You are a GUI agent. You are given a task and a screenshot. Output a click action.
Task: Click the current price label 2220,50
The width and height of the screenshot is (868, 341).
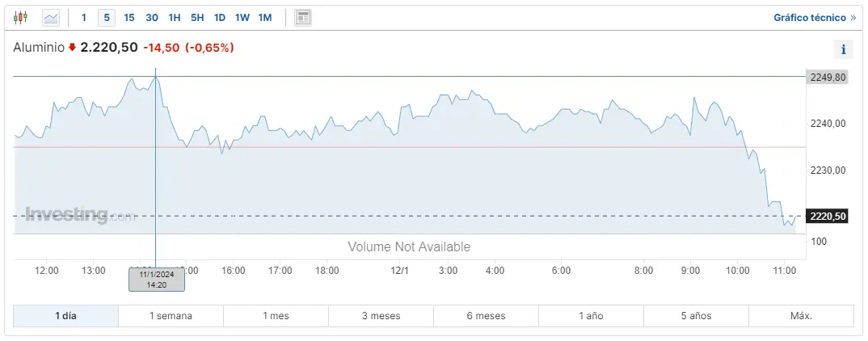[x=828, y=216]
